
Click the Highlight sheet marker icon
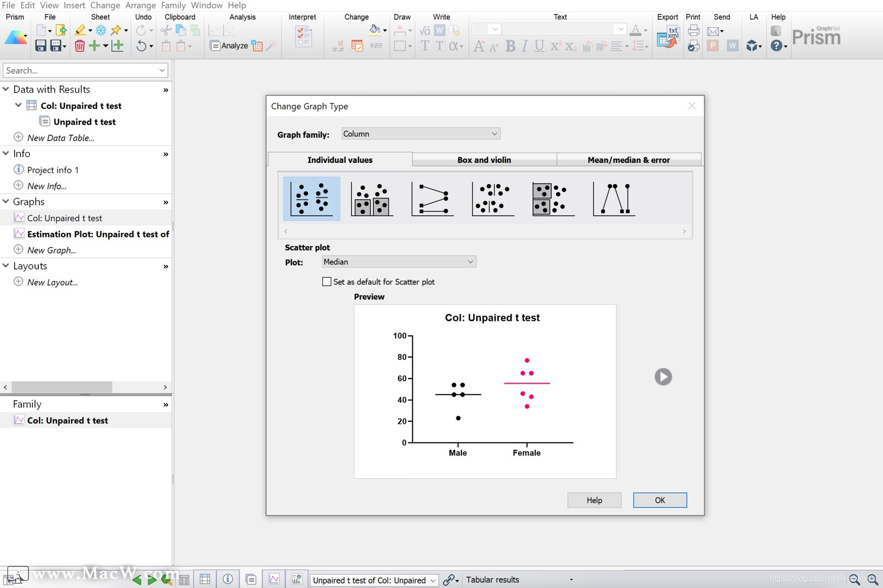pyautogui.click(x=80, y=30)
